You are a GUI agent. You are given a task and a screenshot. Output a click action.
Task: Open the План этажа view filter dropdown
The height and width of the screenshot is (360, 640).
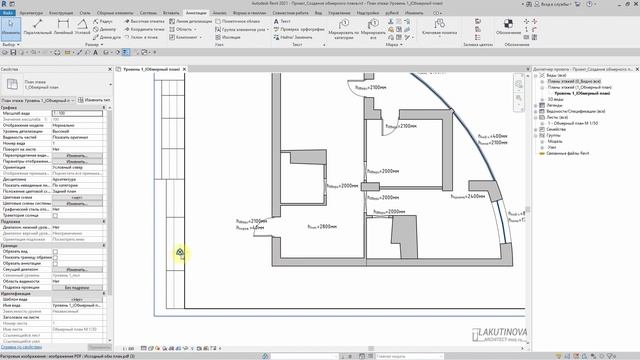73,100
